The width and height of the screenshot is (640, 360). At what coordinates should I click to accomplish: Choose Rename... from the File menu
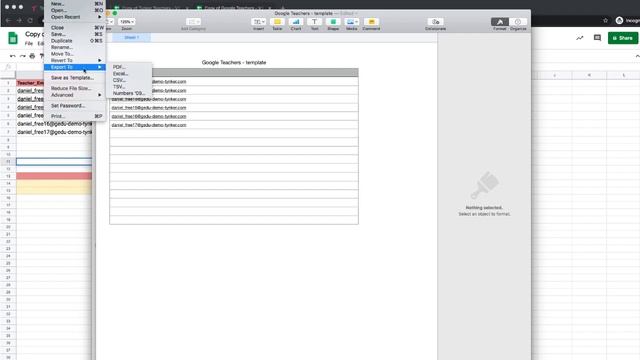(x=75, y=47)
